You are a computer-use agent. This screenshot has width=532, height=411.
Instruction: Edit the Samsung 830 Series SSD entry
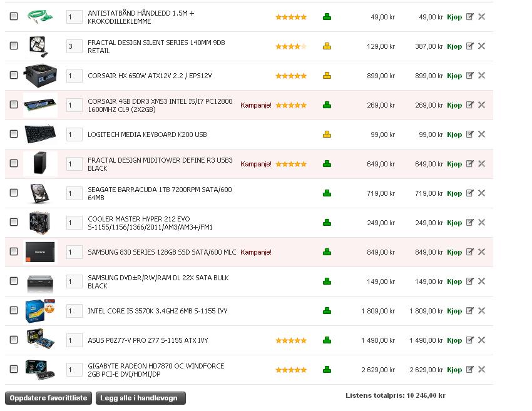pos(469,251)
